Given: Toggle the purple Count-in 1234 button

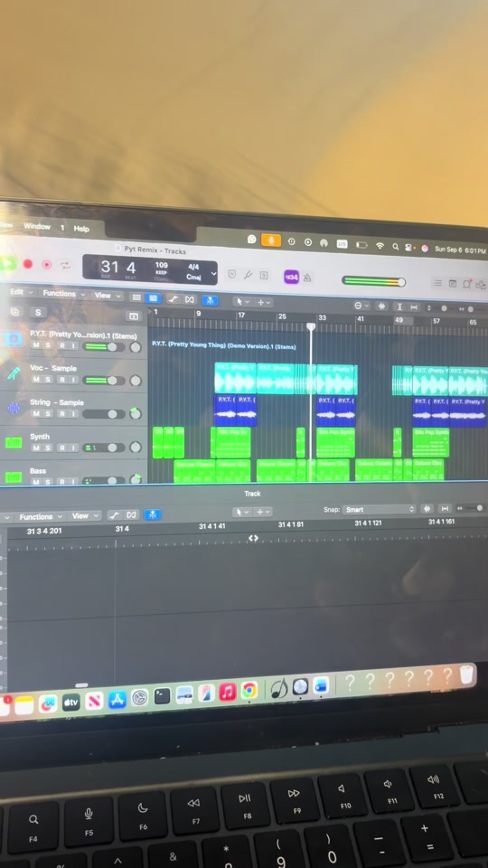Looking at the screenshot, I should pos(292,277).
